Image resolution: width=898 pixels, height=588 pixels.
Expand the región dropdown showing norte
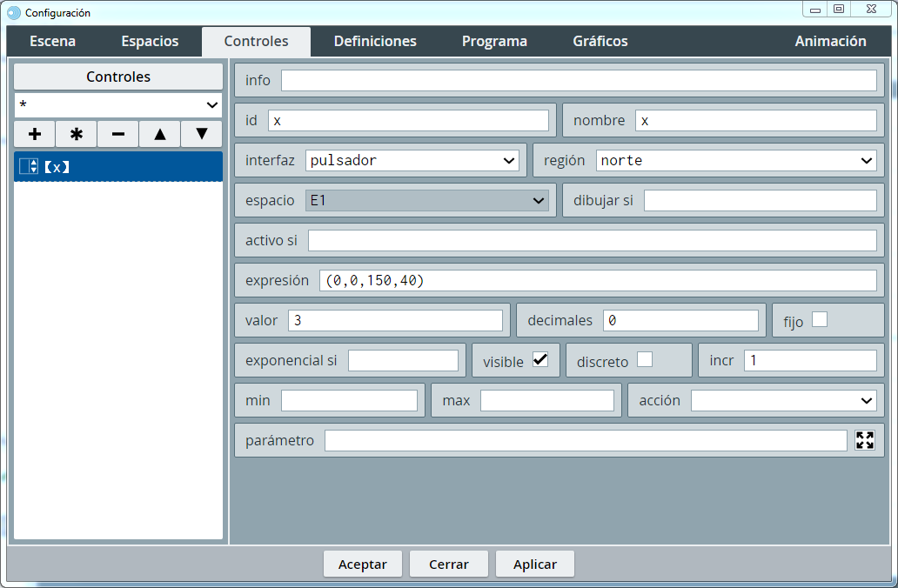[x=736, y=160]
